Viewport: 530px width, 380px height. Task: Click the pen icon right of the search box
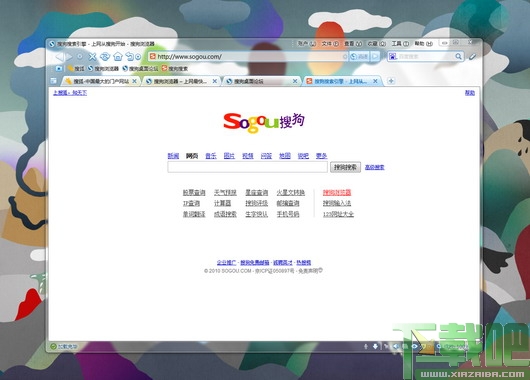tap(472, 56)
